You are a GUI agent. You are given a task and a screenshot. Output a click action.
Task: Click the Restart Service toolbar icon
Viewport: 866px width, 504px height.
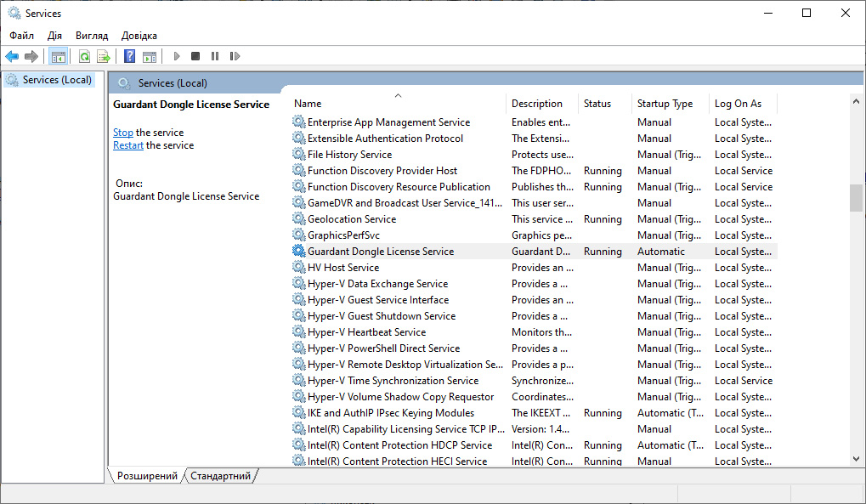click(235, 56)
